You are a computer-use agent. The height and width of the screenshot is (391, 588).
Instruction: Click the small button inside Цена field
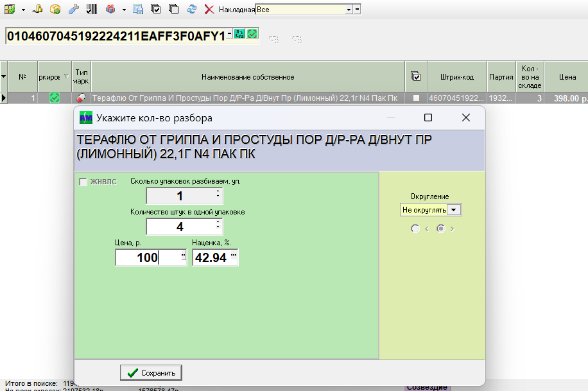[x=184, y=256]
